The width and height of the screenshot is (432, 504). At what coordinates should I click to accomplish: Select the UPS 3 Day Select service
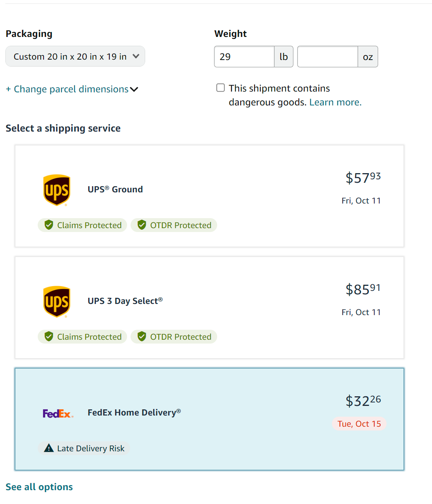pos(209,307)
